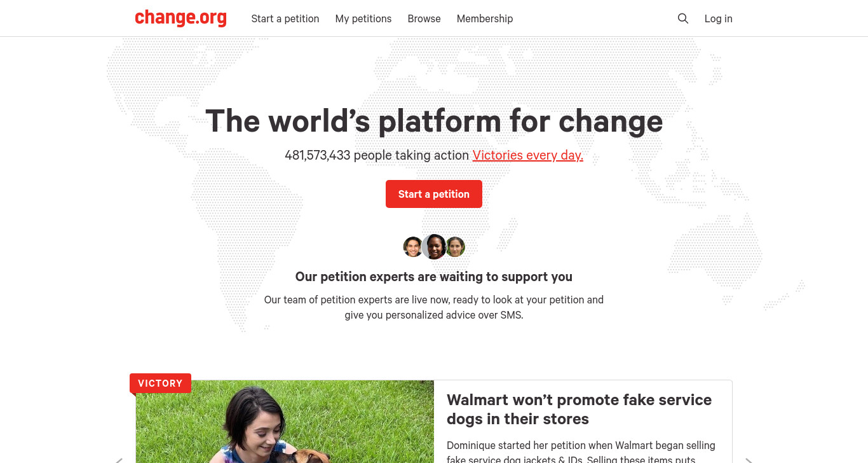Click the red VICTORY badge

160,383
